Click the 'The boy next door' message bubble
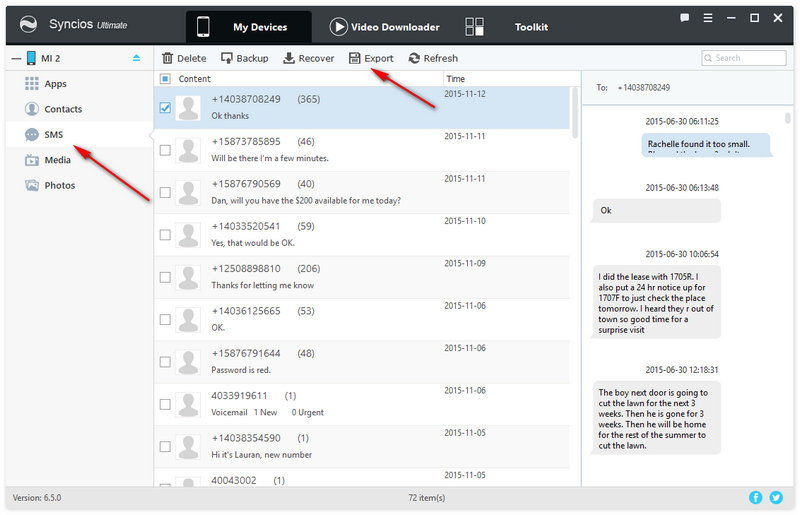Screen dimensions: 800x515 (x=657, y=418)
